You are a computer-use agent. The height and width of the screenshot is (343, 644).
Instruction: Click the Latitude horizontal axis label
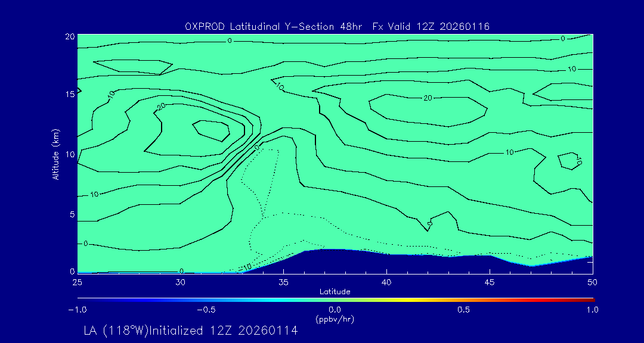335,291
